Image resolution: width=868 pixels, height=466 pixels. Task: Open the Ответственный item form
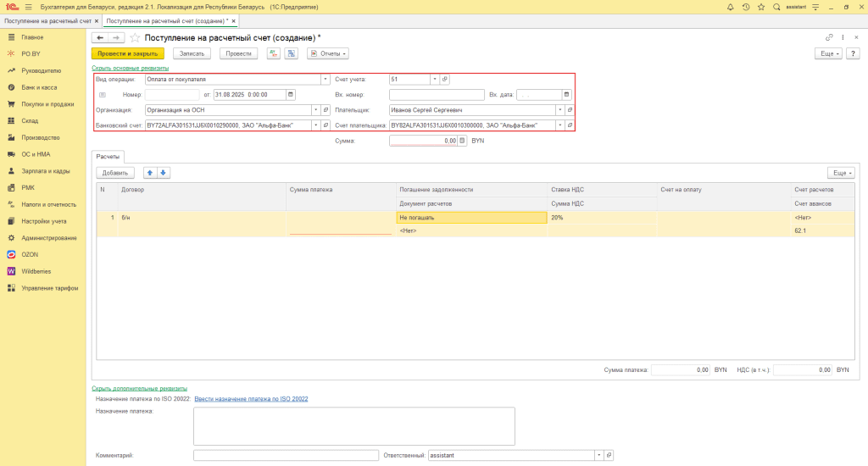tap(609, 456)
